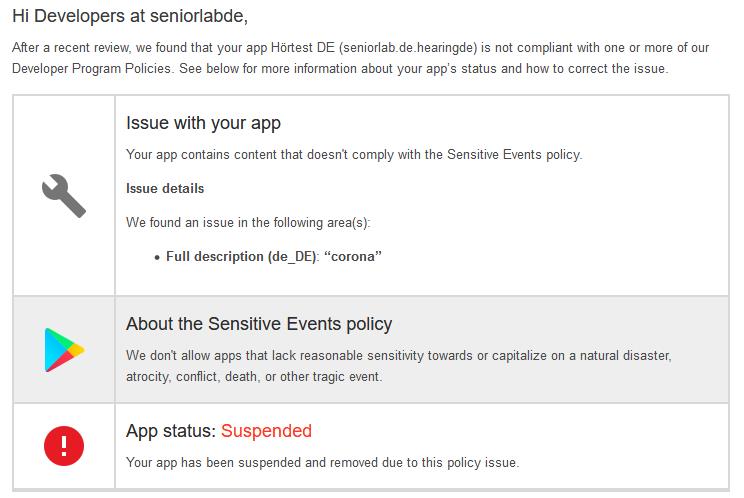Viewport: 744px width, 498px height.
Task: Click the gray wrench icon
Action: coord(64,195)
